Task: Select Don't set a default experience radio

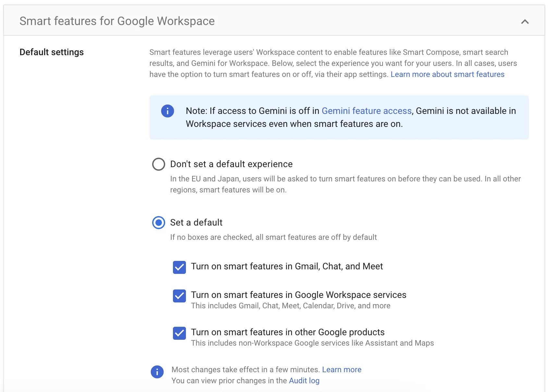Action: [x=159, y=164]
